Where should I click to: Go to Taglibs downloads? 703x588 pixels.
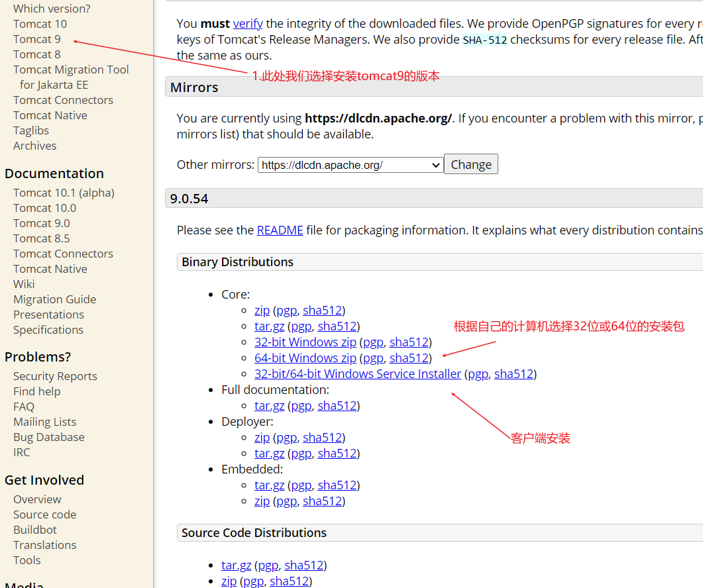pos(31,130)
